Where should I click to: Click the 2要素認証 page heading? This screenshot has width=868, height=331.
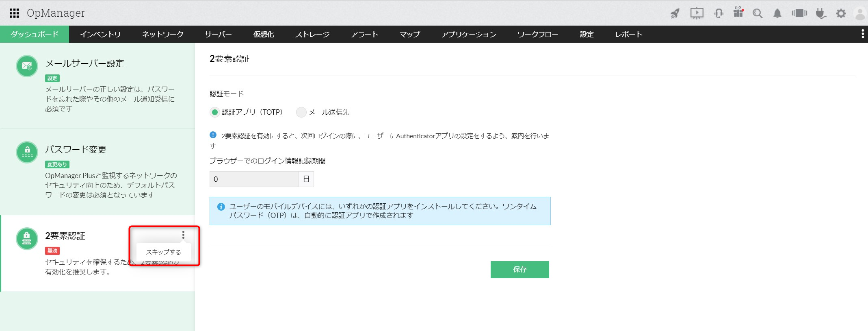pyautogui.click(x=229, y=59)
